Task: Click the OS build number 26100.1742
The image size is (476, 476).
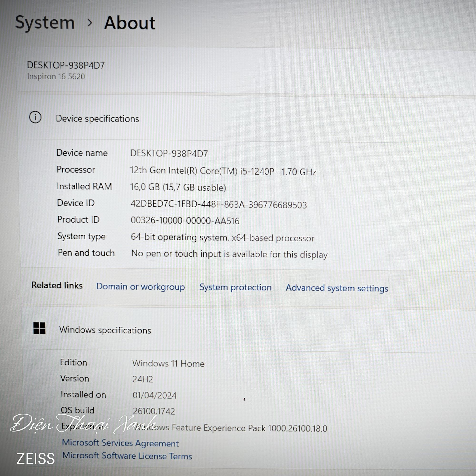Action: [x=154, y=411]
